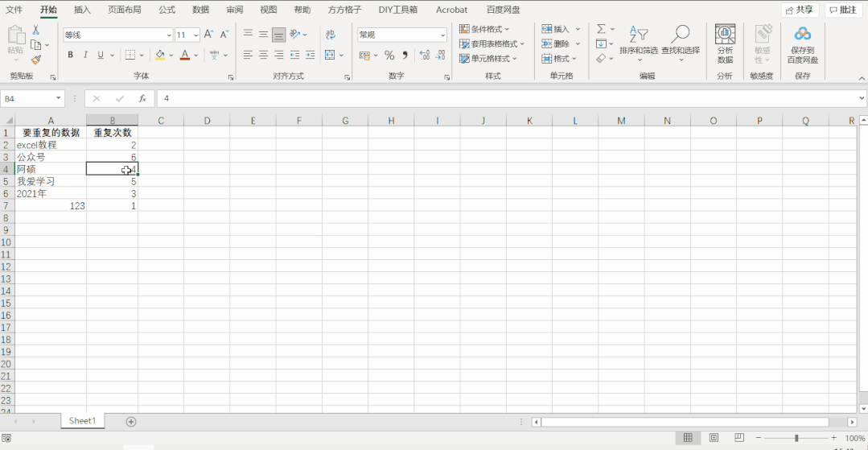Add a new sheet with plus button
The width and height of the screenshot is (868, 450).
130,422
